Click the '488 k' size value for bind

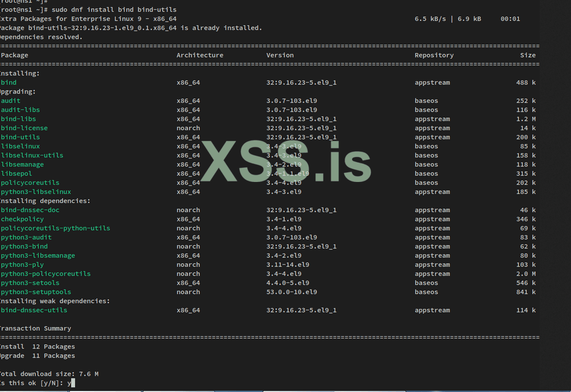(x=526, y=83)
